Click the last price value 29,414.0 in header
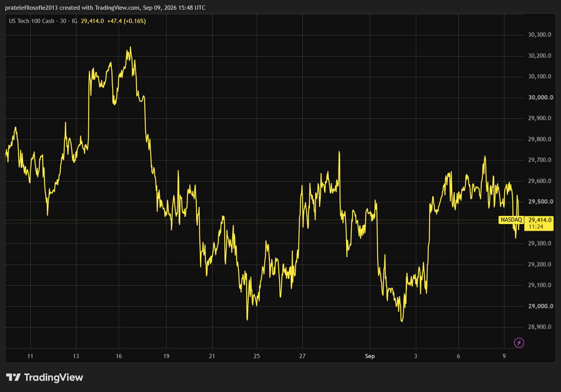This screenshot has width=561, height=392. point(92,21)
